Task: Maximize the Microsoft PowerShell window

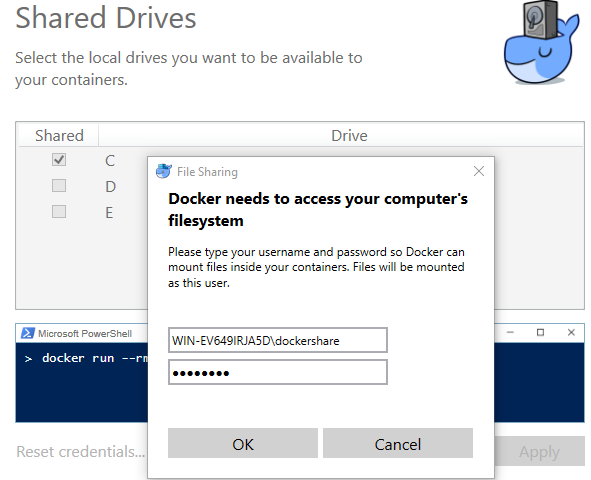Action: click(540, 332)
